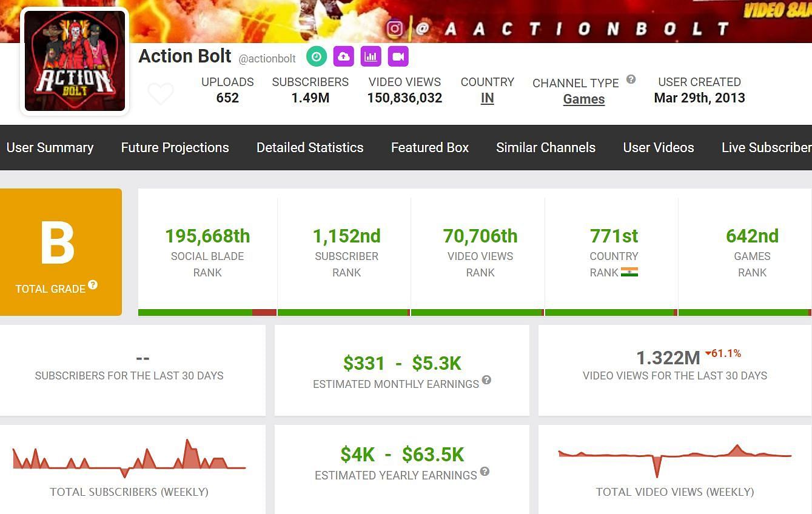This screenshot has height=514, width=812.
Task: Click the 652 uploads count
Action: pos(227,98)
